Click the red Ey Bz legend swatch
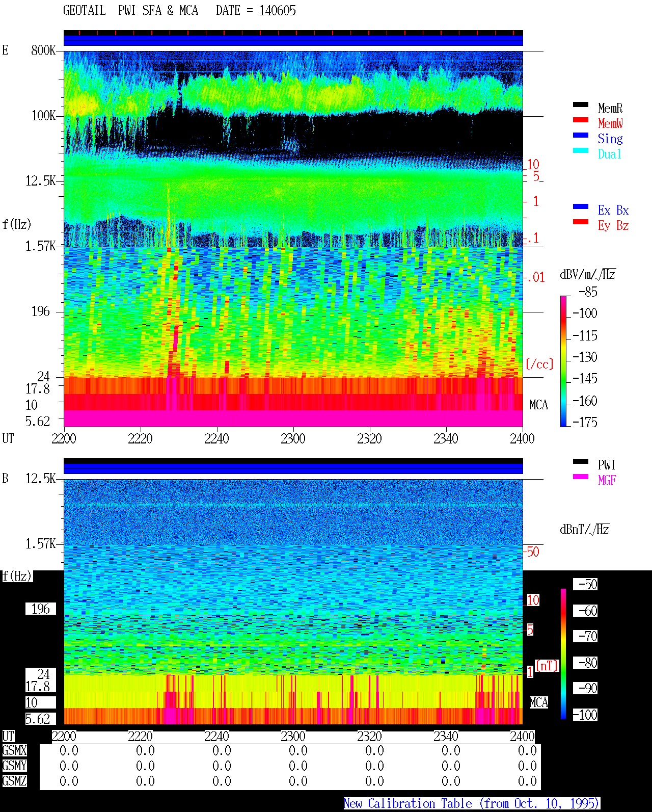This screenshot has height=812, width=652. pyautogui.click(x=581, y=222)
